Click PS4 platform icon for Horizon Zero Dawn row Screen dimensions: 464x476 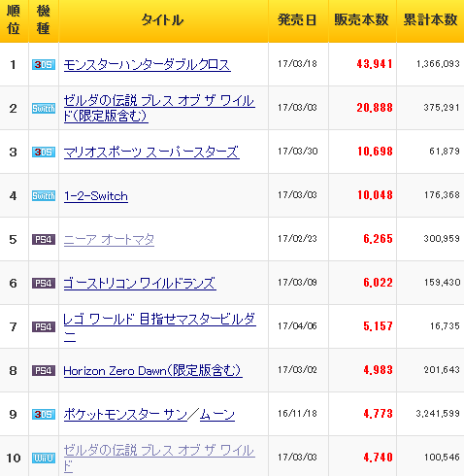click(x=44, y=371)
